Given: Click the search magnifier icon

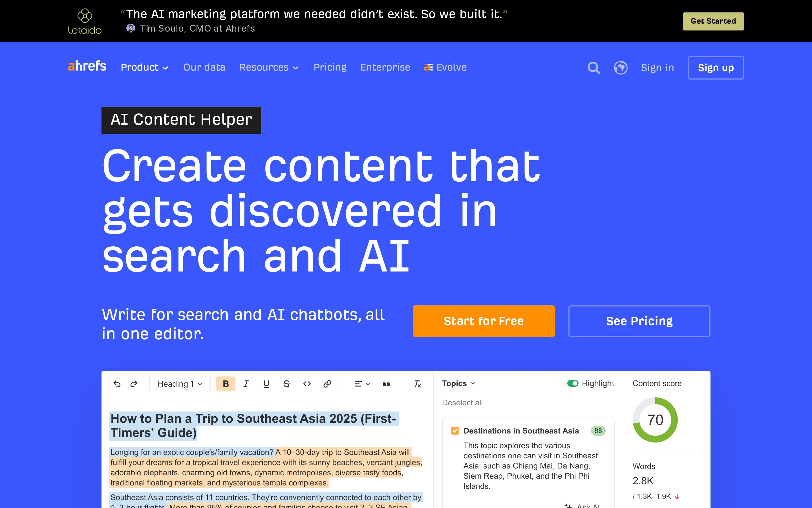Looking at the screenshot, I should pos(593,68).
